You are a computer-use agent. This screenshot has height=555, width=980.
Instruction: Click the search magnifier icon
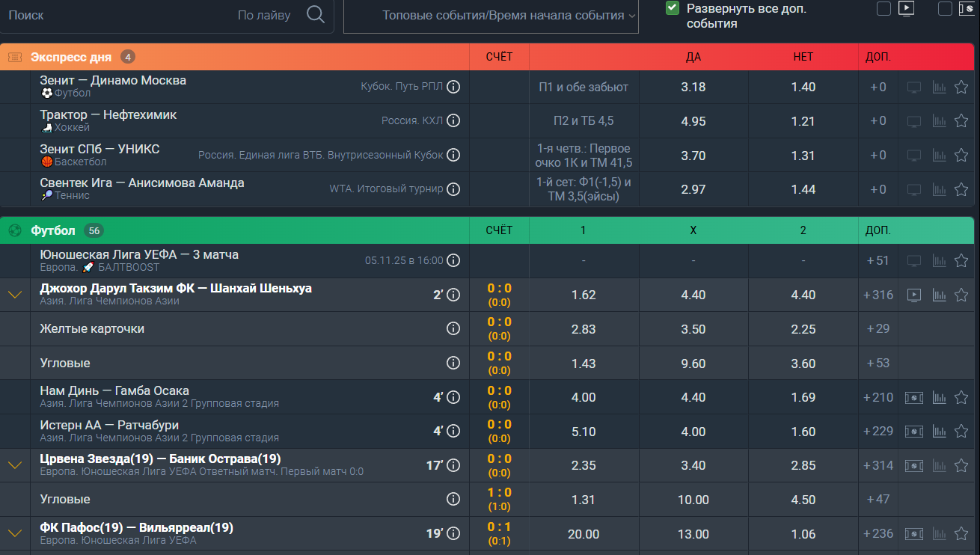pos(316,15)
